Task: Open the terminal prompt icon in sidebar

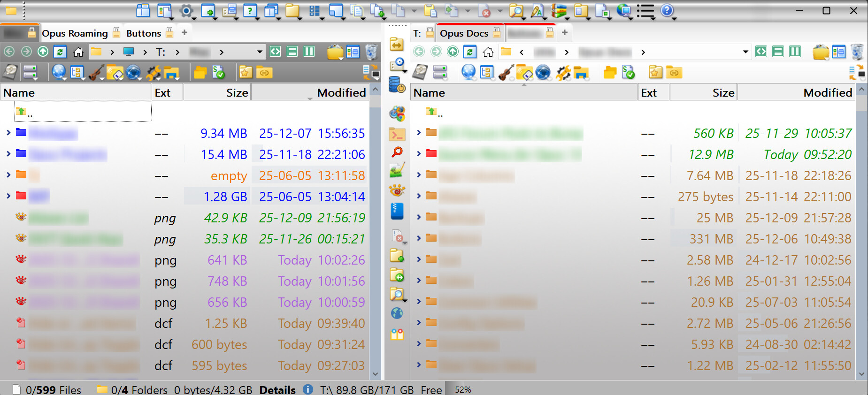Action: tap(397, 135)
